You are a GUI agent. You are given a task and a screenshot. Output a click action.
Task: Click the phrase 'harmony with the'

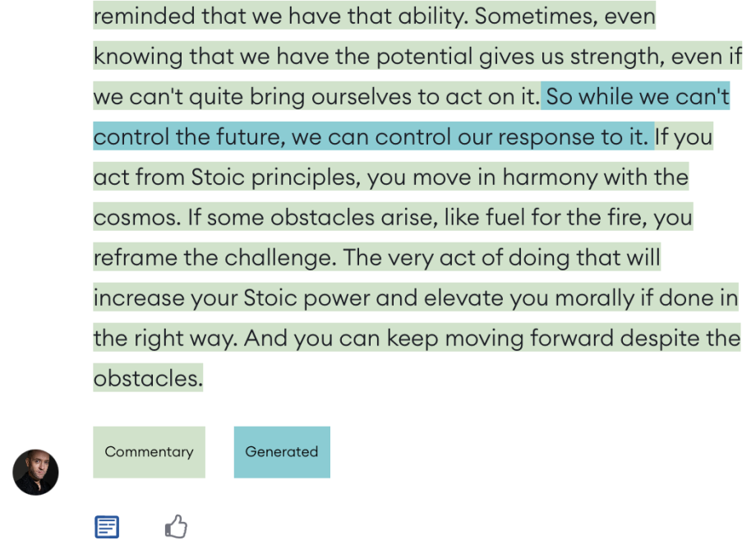[x=596, y=177]
